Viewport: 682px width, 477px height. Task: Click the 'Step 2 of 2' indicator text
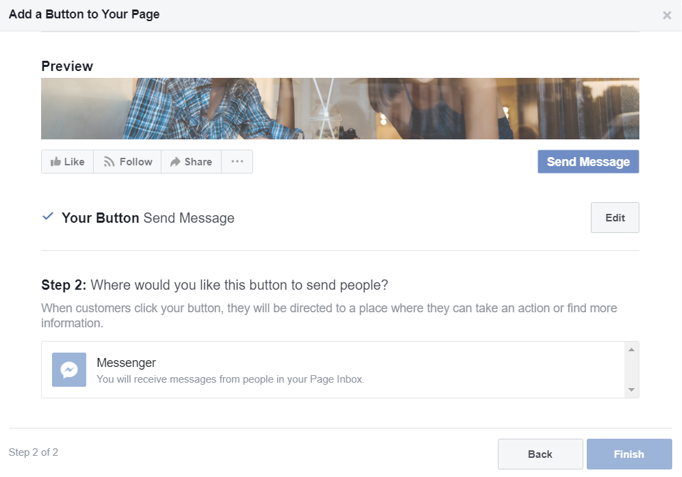coord(33,452)
